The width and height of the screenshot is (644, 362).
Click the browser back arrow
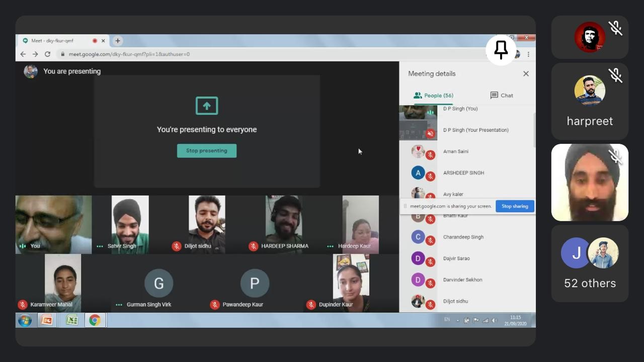(x=23, y=54)
